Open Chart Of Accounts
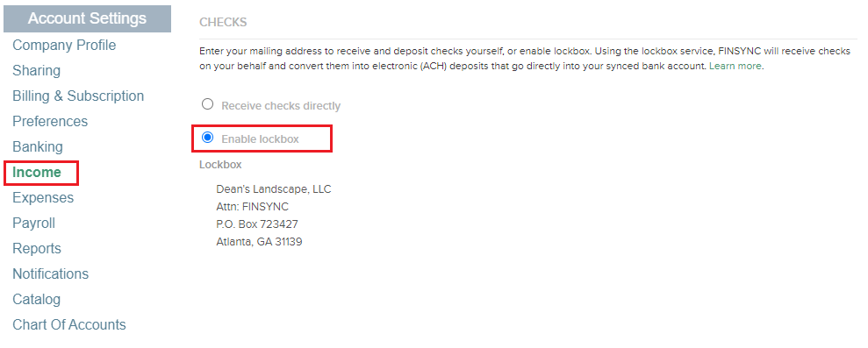This screenshot has width=868, height=348. (69, 324)
